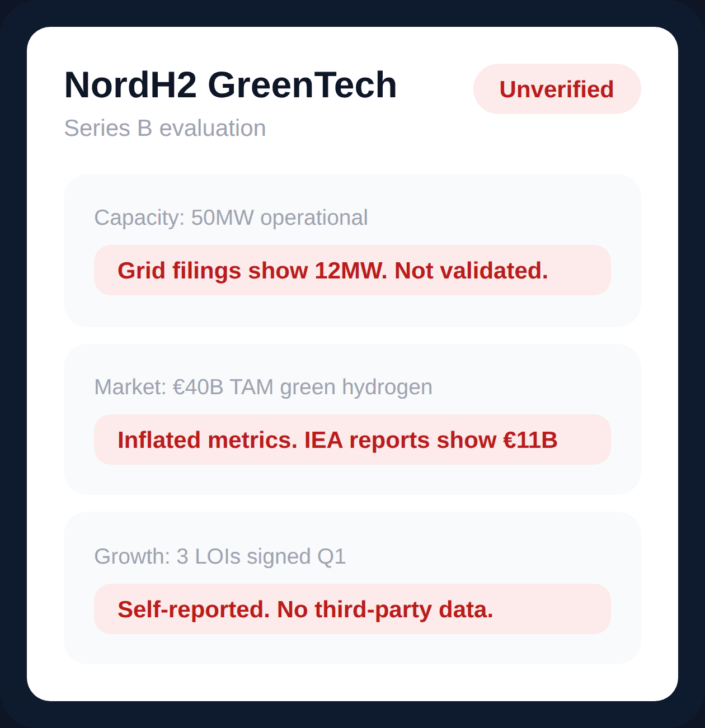Viewport: 705px width, 728px height.
Task: Click Capacity: 50MW operational text
Action: [x=231, y=218]
